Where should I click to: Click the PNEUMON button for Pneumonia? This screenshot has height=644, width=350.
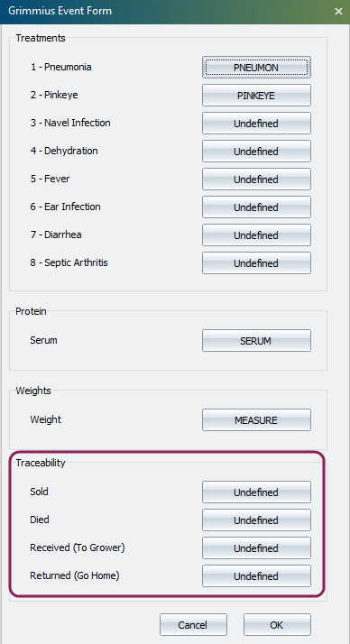256,68
